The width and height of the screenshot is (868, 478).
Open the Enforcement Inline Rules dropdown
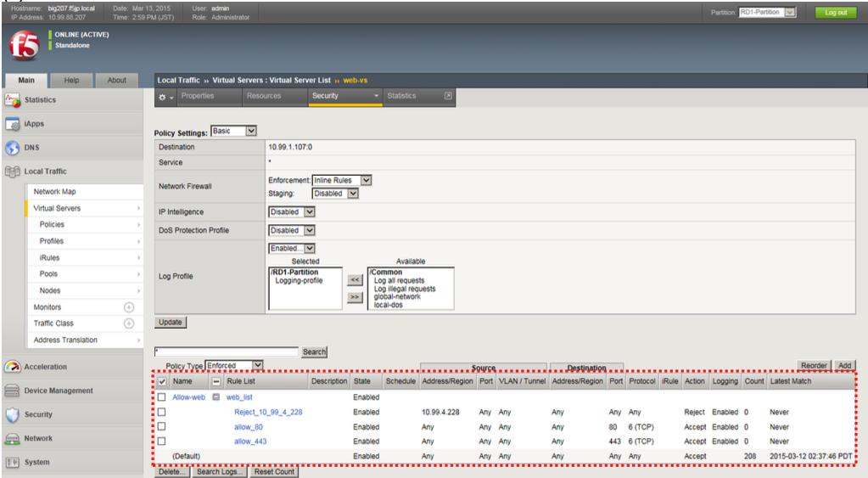(x=342, y=181)
